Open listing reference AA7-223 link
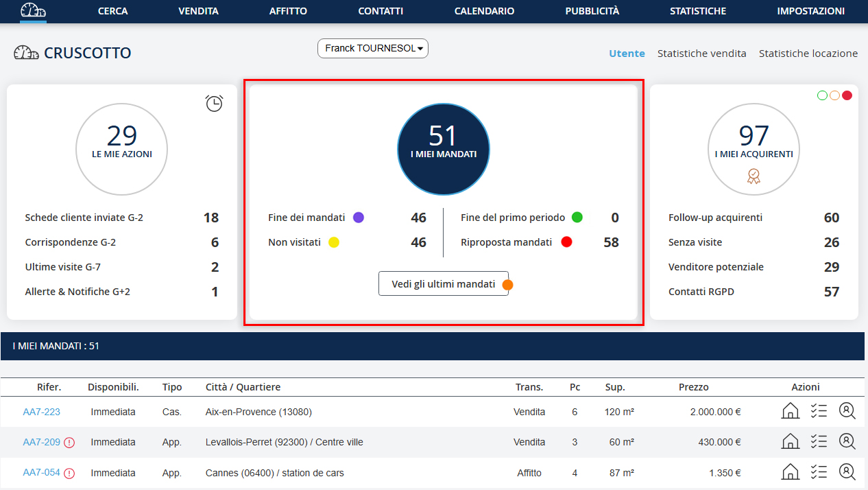The width and height of the screenshot is (868, 490). coord(41,412)
